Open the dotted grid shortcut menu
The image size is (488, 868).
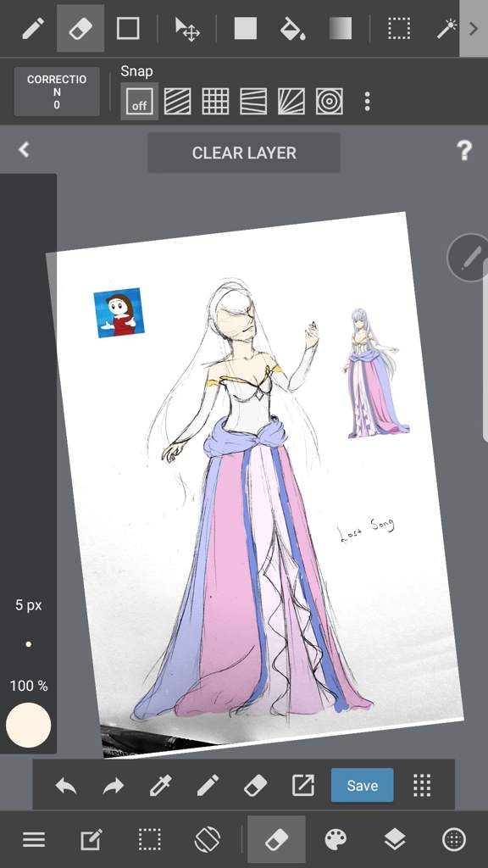[422, 785]
